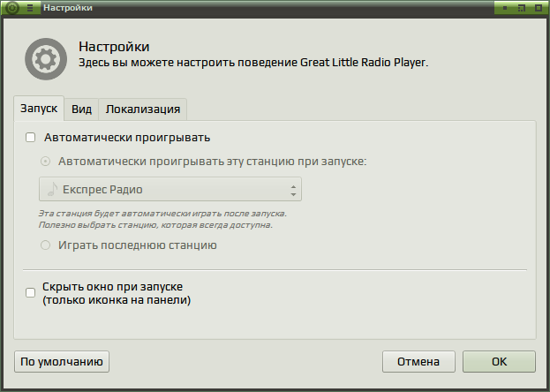This screenshot has height=392, width=550.
Task: Click the description mentioning Great Little Radio Player
Action: (253, 63)
